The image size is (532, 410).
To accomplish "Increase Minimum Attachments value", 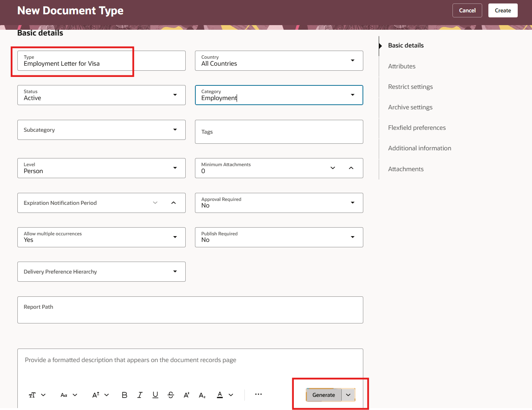I will click(351, 168).
